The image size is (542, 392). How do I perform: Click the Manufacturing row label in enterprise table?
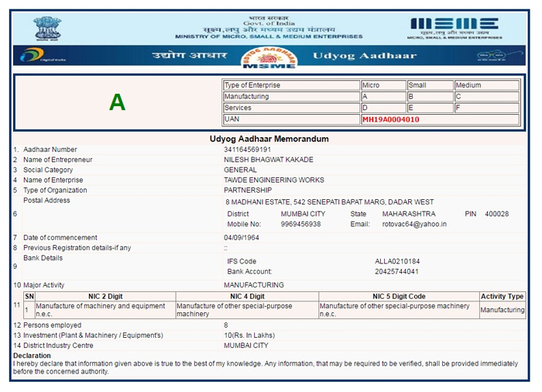point(291,97)
